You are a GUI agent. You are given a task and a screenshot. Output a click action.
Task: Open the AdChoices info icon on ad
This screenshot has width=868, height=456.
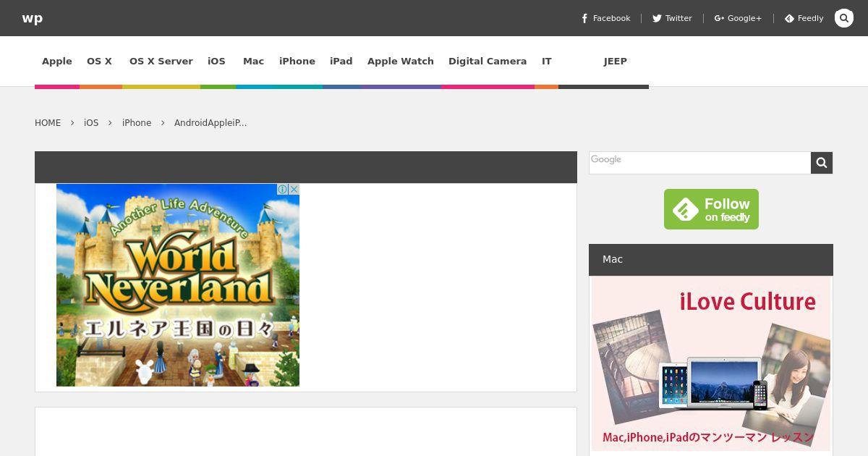[283, 189]
